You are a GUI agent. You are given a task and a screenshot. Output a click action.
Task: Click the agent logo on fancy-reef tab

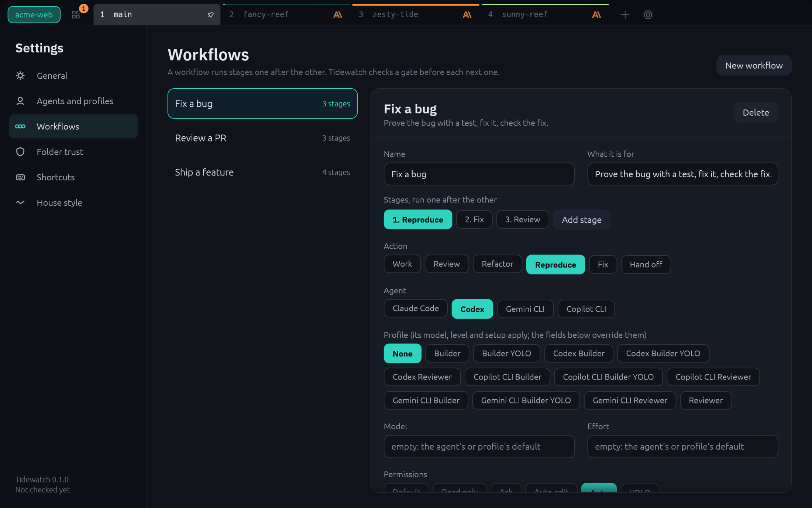[x=337, y=14]
